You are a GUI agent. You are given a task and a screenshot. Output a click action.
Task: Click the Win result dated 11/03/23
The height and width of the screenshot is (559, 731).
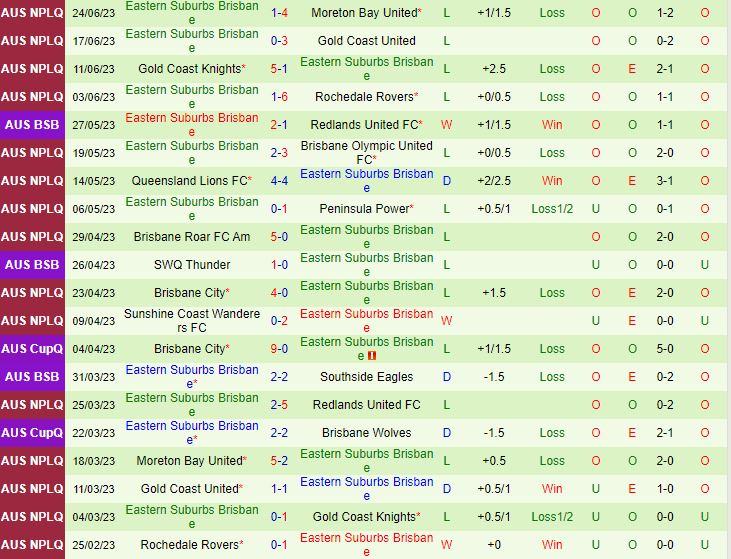[x=552, y=489]
